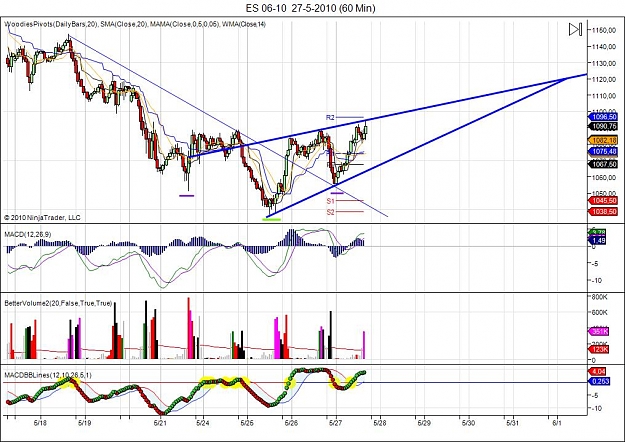Click the 5/24 date axis label

(x=203, y=422)
